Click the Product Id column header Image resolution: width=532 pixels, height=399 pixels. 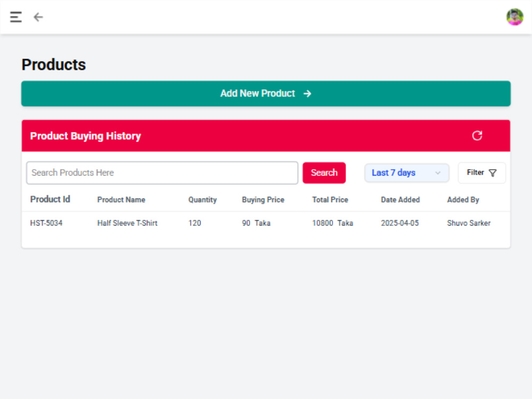(x=50, y=199)
